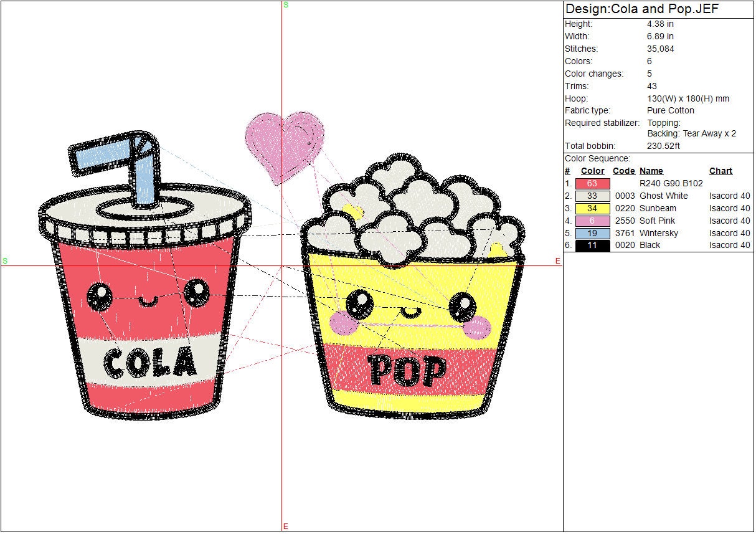
Task: Click the pink heart in the design
Action: coord(285,143)
